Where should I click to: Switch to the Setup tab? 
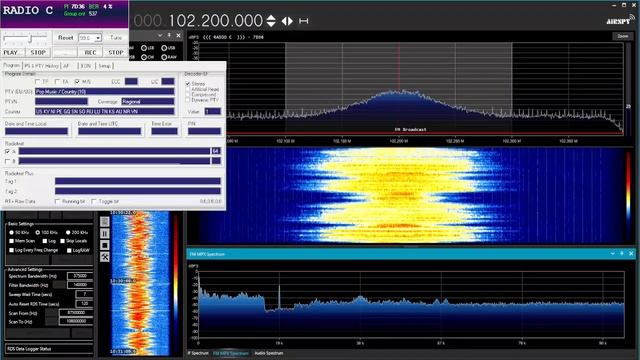coord(104,66)
